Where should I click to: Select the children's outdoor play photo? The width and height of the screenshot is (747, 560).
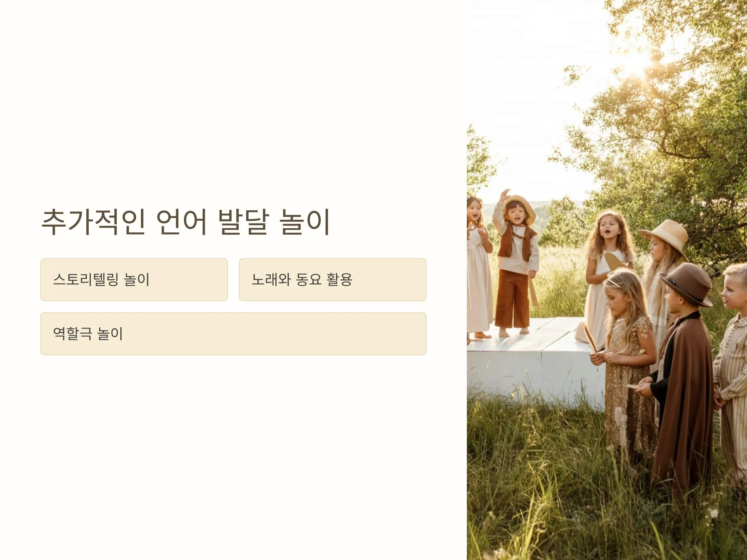(607, 280)
